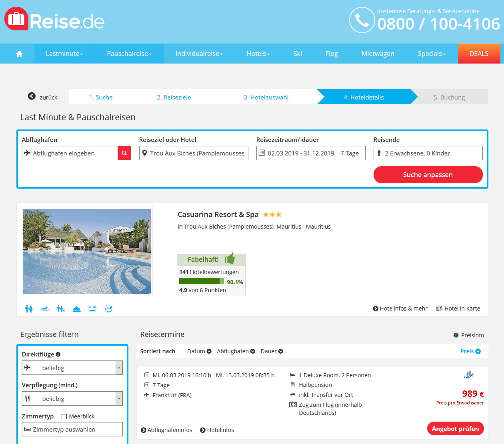Click the DB train icon in the offer

point(293,404)
